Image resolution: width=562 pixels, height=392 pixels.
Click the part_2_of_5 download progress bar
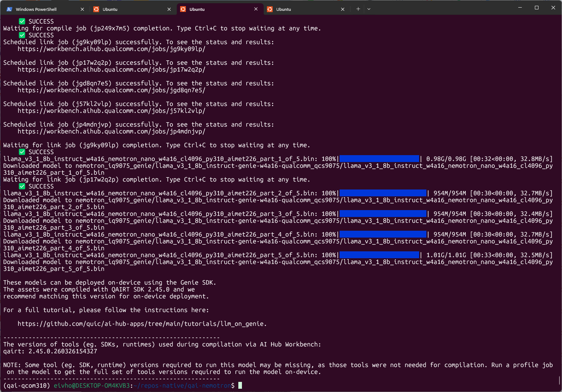tap(383, 193)
